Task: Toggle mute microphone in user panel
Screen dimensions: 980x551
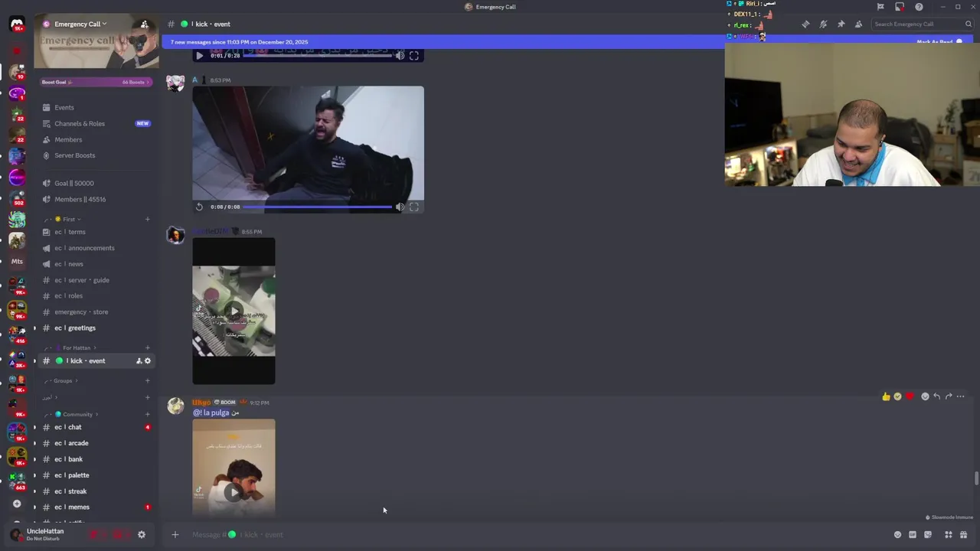Action: pos(95,534)
